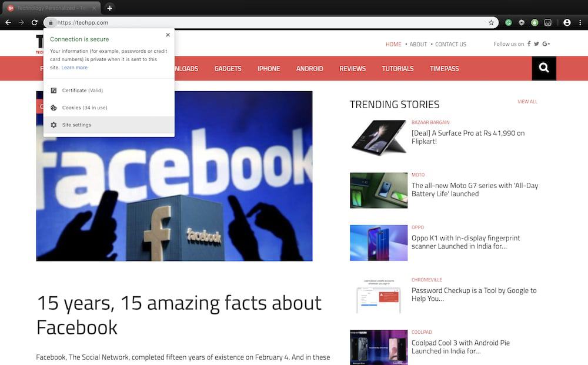
Task: Open the Moto G7 series headline
Action: coord(475,190)
